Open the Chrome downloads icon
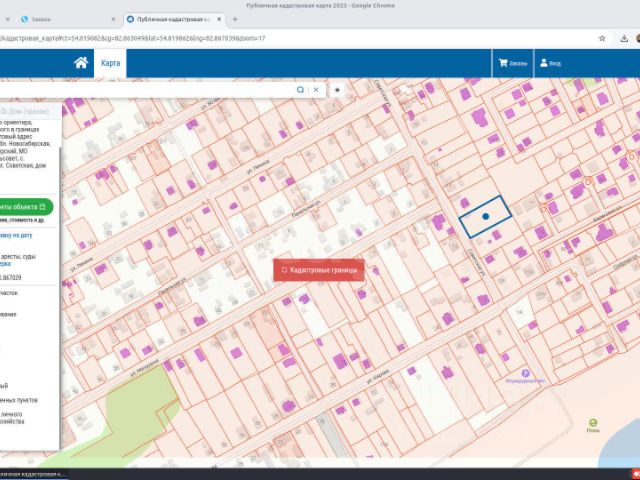Viewport: 640px width, 480px height. (x=624, y=38)
